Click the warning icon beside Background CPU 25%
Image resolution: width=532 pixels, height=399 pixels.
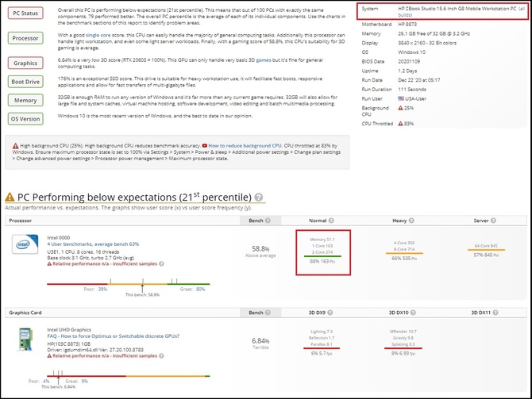[x=400, y=108]
